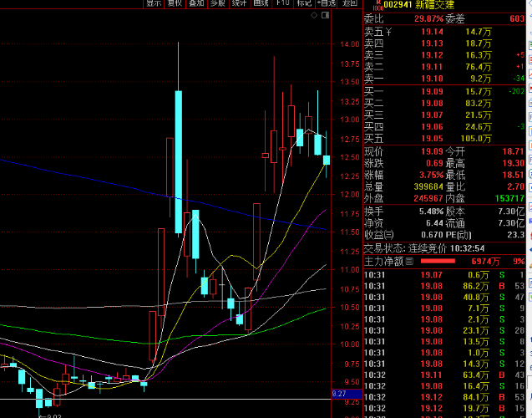Click the 今开 value 18.71
The image size is (532, 418).
pos(514,151)
